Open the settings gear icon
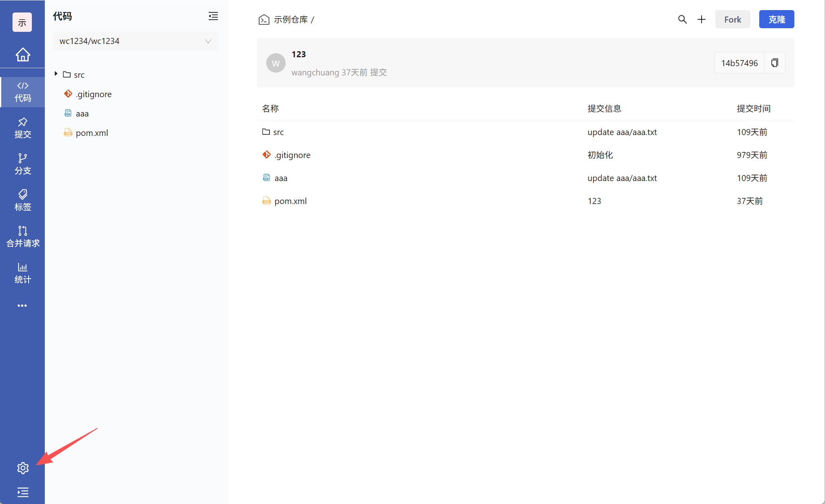The height and width of the screenshot is (504, 825). point(23,468)
